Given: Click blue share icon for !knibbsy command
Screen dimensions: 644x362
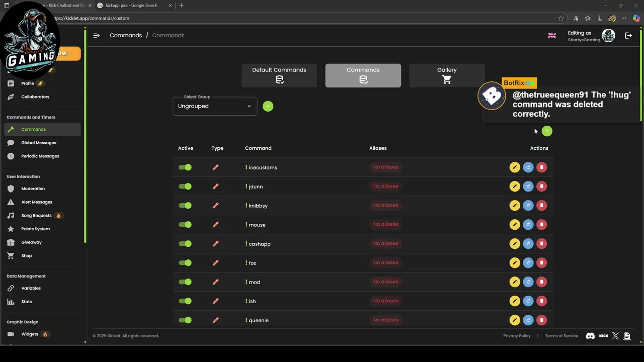Looking at the screenshot, I should click(528, 206).
